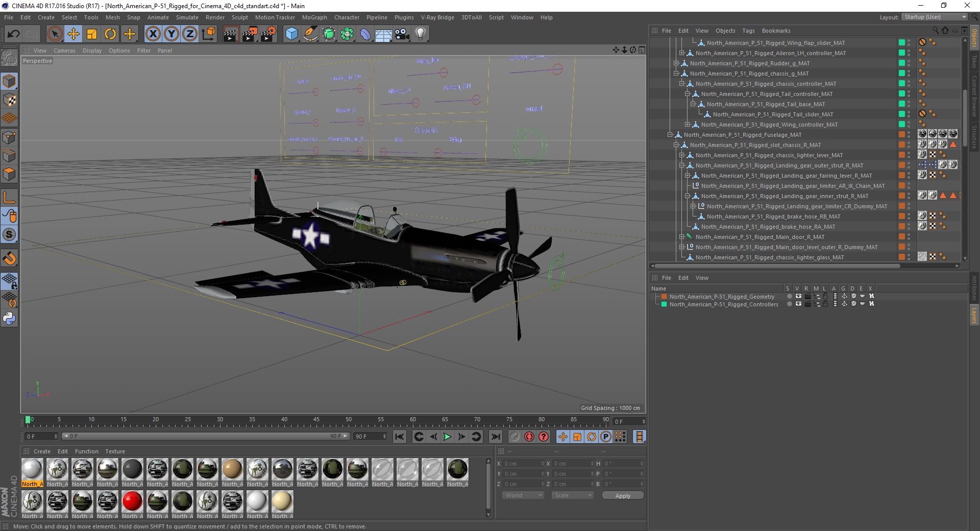Toggle visibility dots of Rudder_g_MAT object
Image resolution: width=980 pixels, height=531 pixels.
[909, 63]
